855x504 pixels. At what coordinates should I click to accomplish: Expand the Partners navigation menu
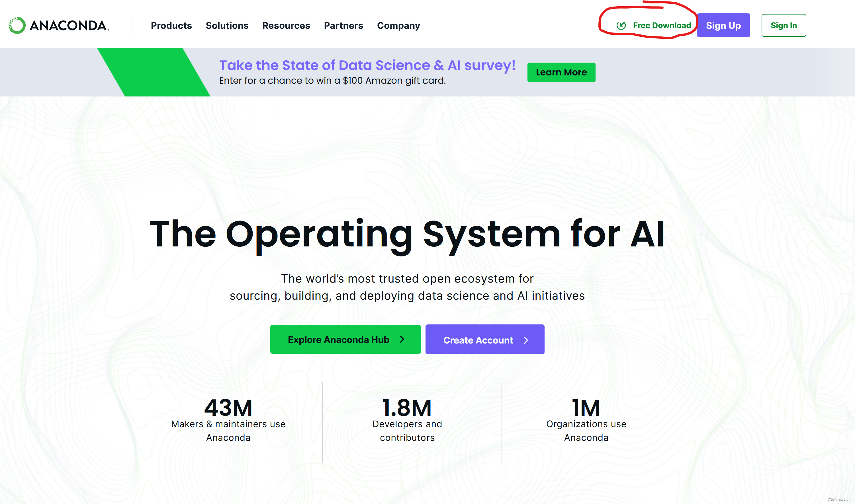(343, 26)
